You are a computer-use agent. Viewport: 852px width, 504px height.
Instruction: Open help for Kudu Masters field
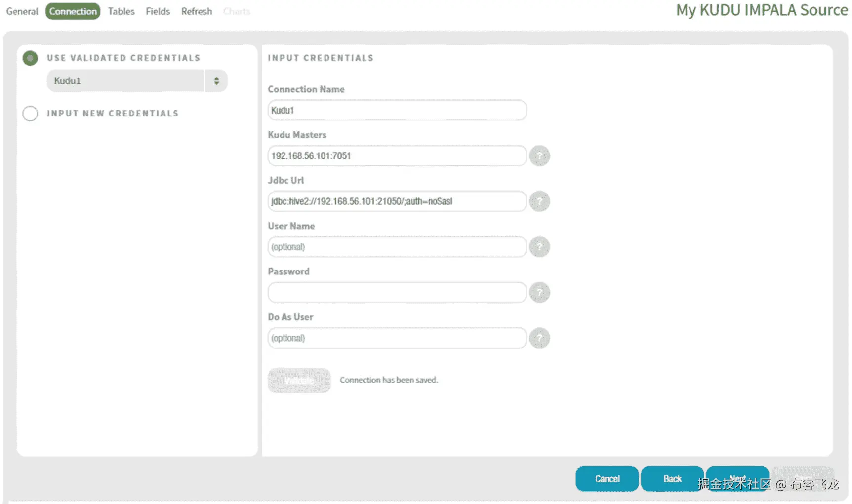coord(539,156)
